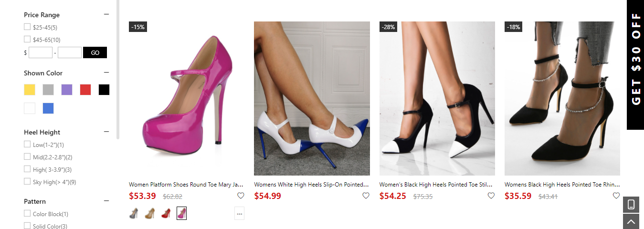Image resolution: width=644 pixels, height=229 pixels.
Task: Check the $25-45 price range filter
Action: click(x=27, y=27)
